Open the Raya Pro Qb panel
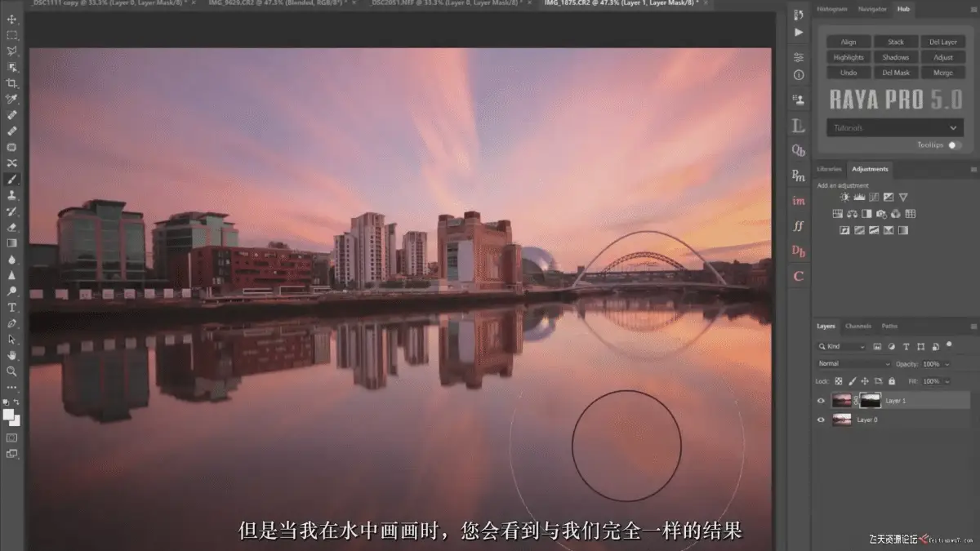980x551 pixels. tap(799, 150)
